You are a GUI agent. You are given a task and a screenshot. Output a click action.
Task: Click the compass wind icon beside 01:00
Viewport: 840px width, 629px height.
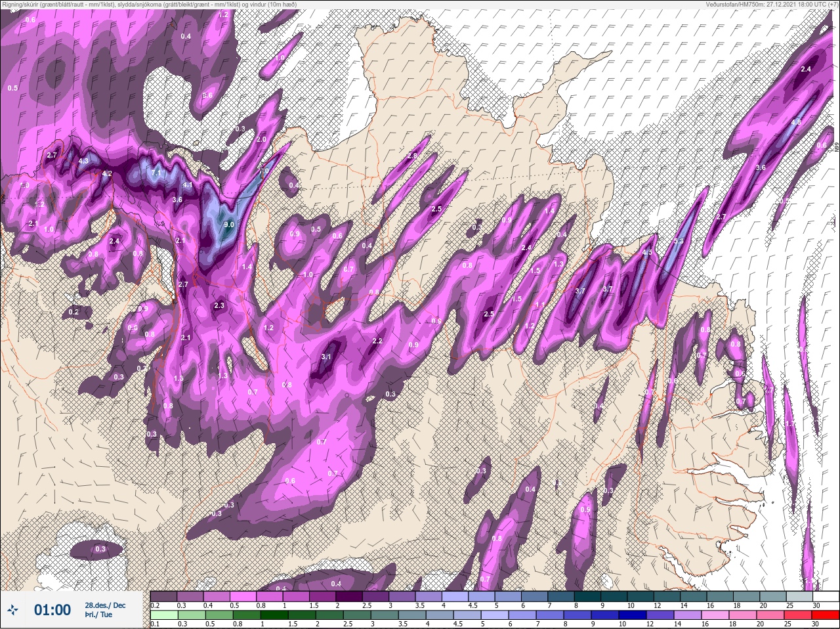tap(13, 610)
